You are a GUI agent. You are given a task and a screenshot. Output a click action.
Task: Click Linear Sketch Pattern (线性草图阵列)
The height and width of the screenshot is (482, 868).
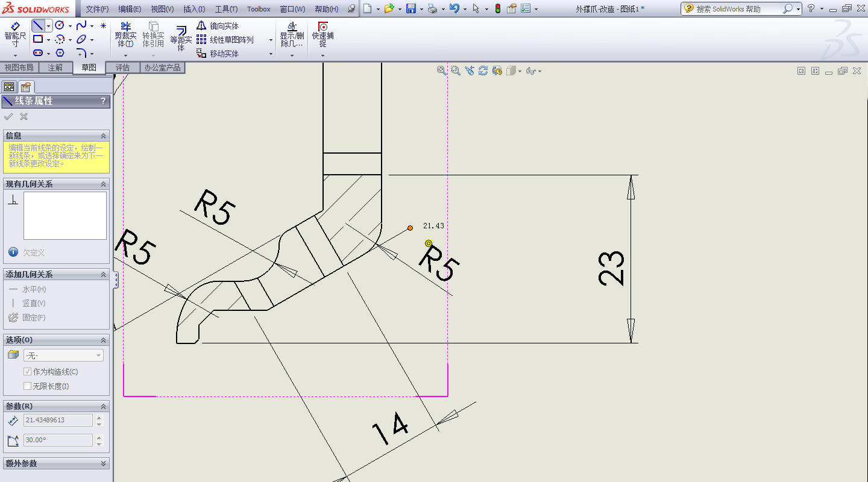pyautogui.click(x=225, y=40)
